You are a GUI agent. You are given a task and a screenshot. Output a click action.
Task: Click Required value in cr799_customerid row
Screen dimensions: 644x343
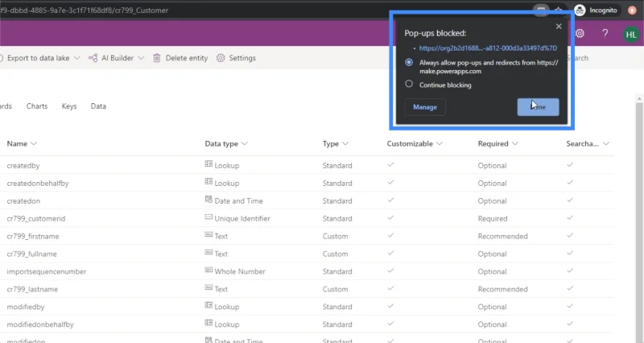point(493,218)
